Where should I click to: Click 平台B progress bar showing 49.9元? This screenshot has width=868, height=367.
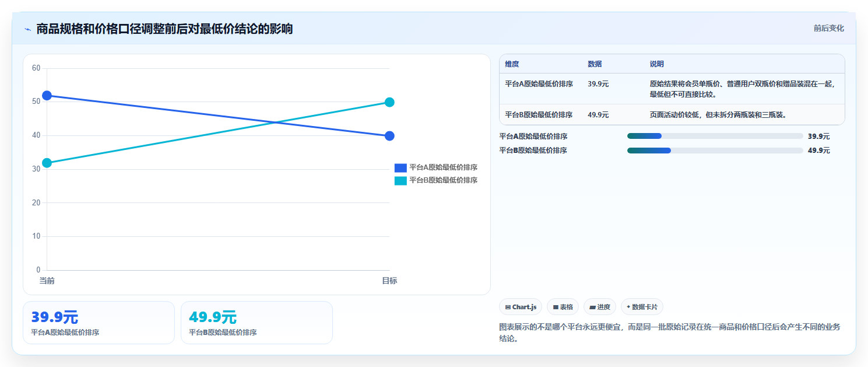click(715, 150)
